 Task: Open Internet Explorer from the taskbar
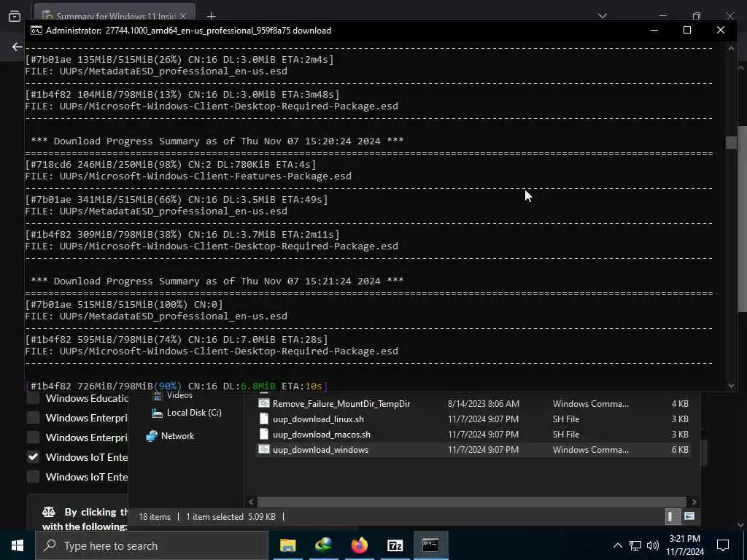(x=323, y=545)
